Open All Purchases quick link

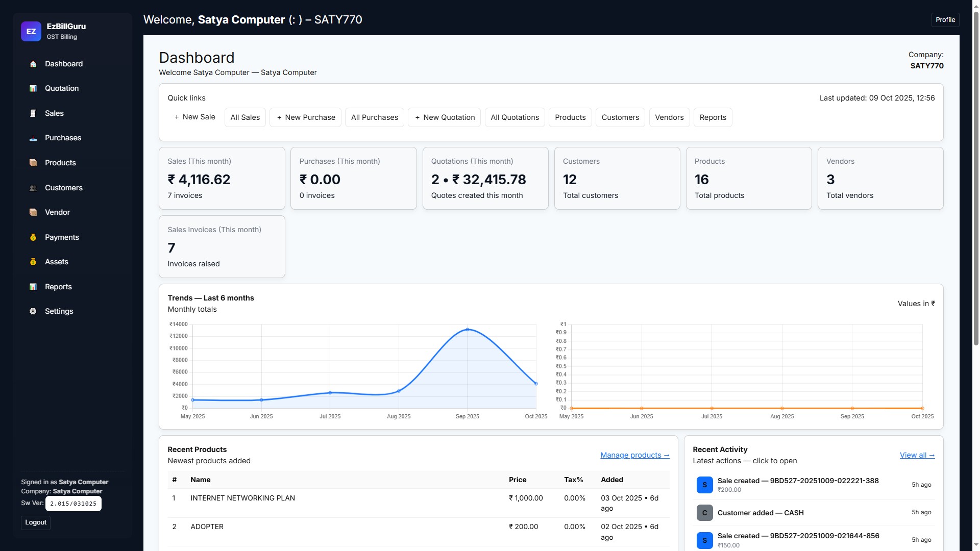(374, 117)
